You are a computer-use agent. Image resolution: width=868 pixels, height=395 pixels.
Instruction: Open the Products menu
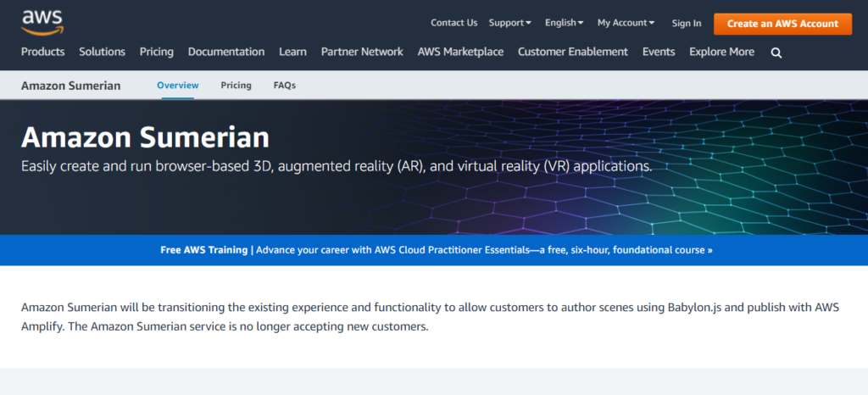point(42,52)
